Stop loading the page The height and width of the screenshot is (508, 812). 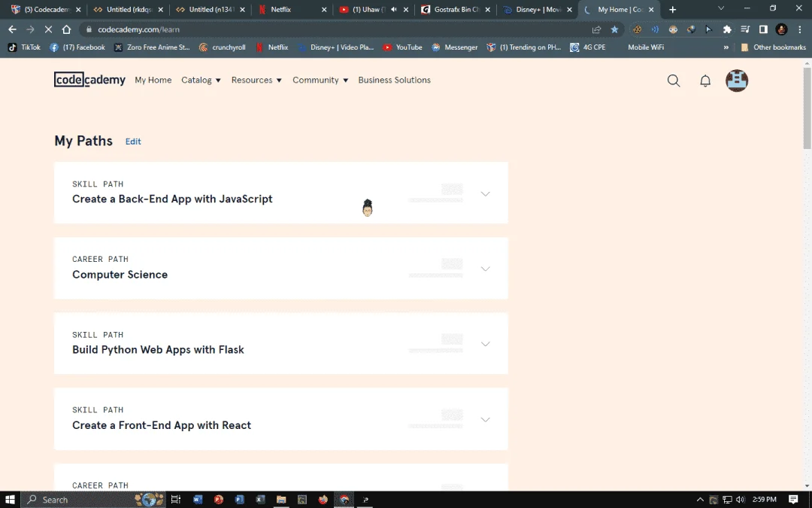(x=48, y=29)
